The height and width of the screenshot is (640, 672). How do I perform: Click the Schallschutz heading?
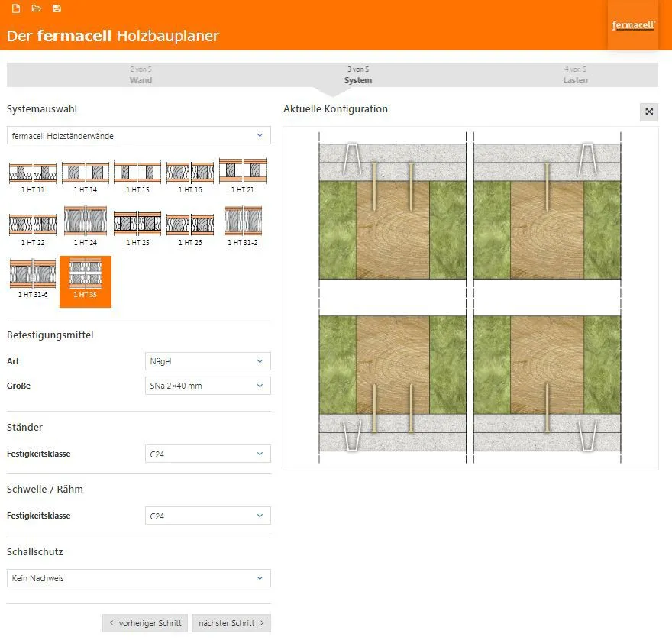pos(35,551)
